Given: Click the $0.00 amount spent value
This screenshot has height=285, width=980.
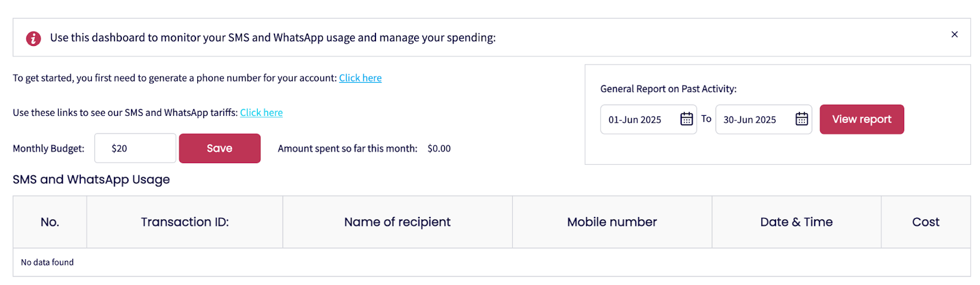Looking at the screenshot, I should 439,148.
